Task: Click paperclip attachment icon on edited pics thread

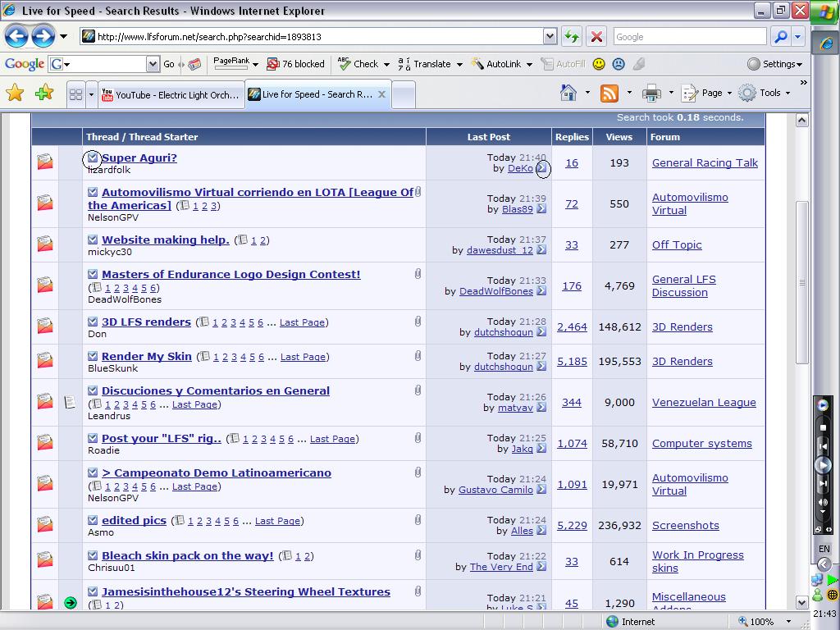Action: click(x=418, y=519)
